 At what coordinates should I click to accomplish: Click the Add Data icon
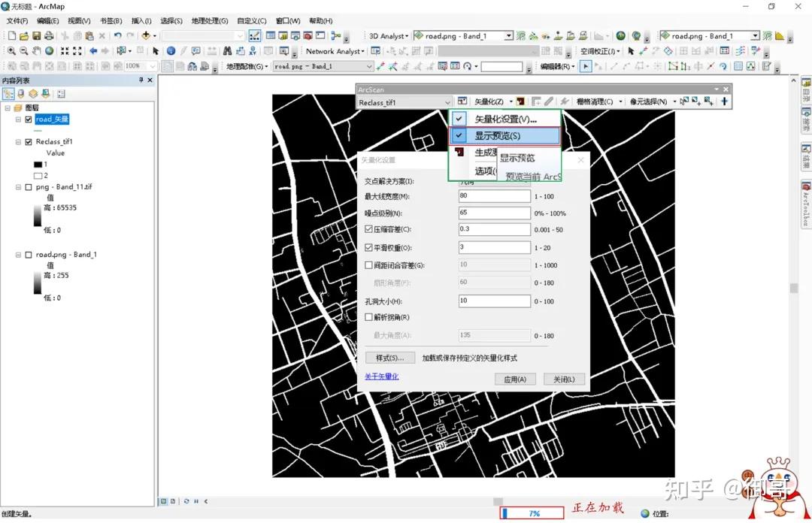click(x=145, y=36)
